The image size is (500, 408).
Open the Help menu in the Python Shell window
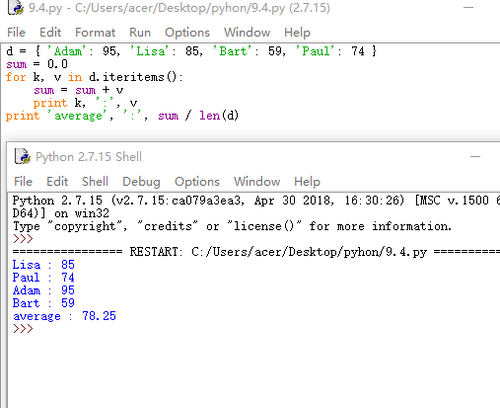point(307,182)
